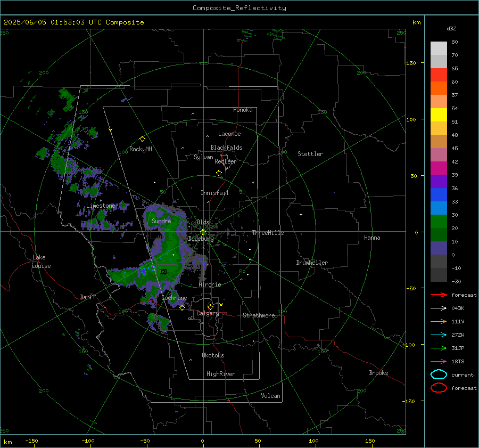Click the 80 value on the dBZ scale
Image resolution: width=479 pixels, height=448 pixels.
point(455,42)
